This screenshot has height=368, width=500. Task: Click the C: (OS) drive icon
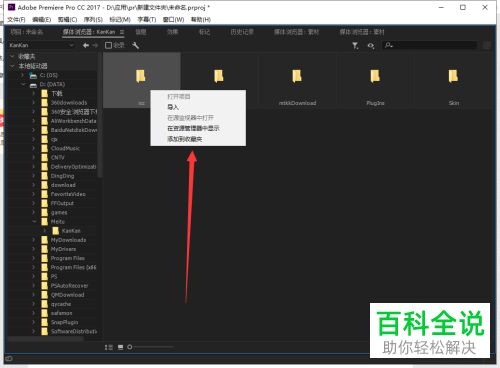(33, 75)
